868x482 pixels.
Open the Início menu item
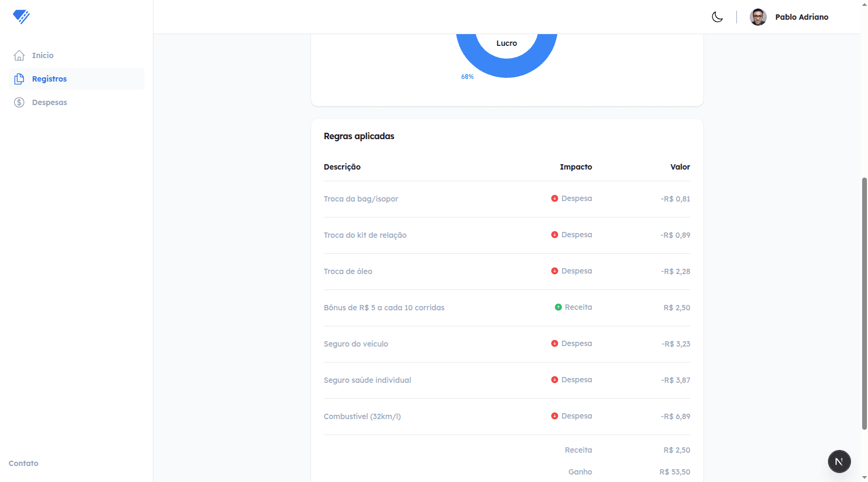[43, 55]
